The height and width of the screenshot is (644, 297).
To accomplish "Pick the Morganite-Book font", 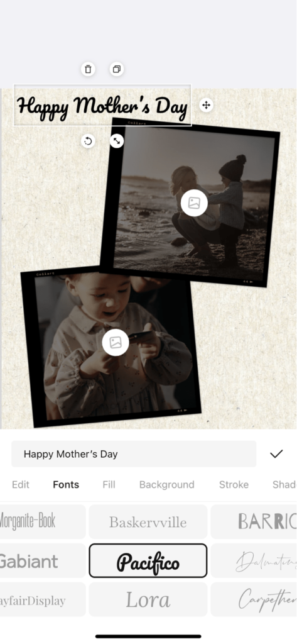I will pyautogui.click(x=43, y=521).
